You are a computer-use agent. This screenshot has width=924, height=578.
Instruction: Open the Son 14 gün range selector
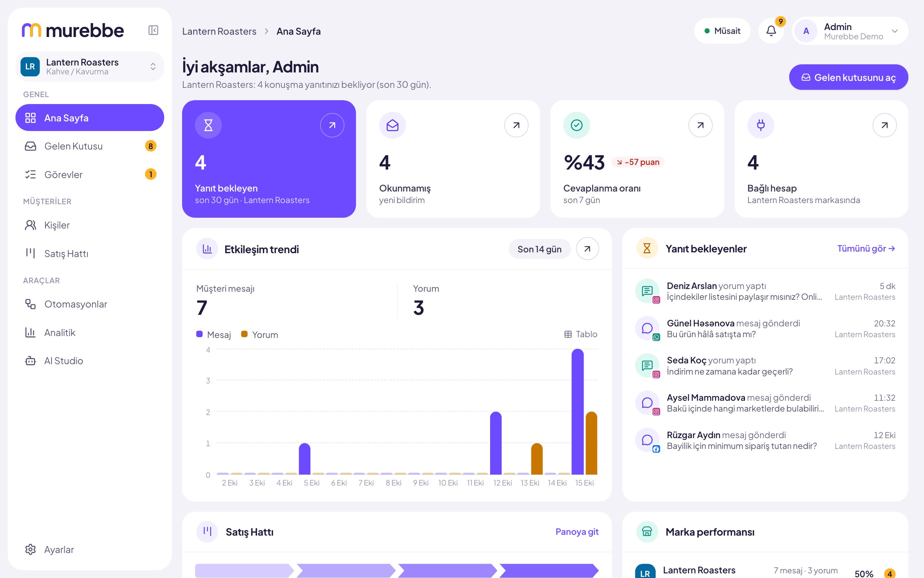[539, 249]
